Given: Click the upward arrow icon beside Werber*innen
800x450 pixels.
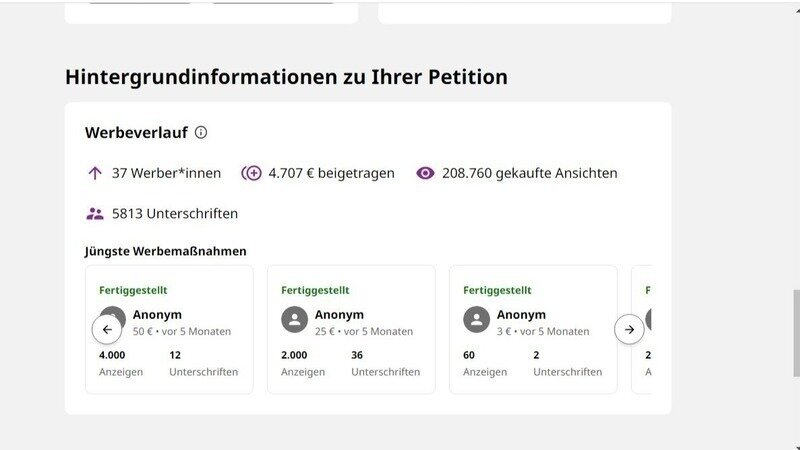Looking at the screenshot, I should click(95, 173).
